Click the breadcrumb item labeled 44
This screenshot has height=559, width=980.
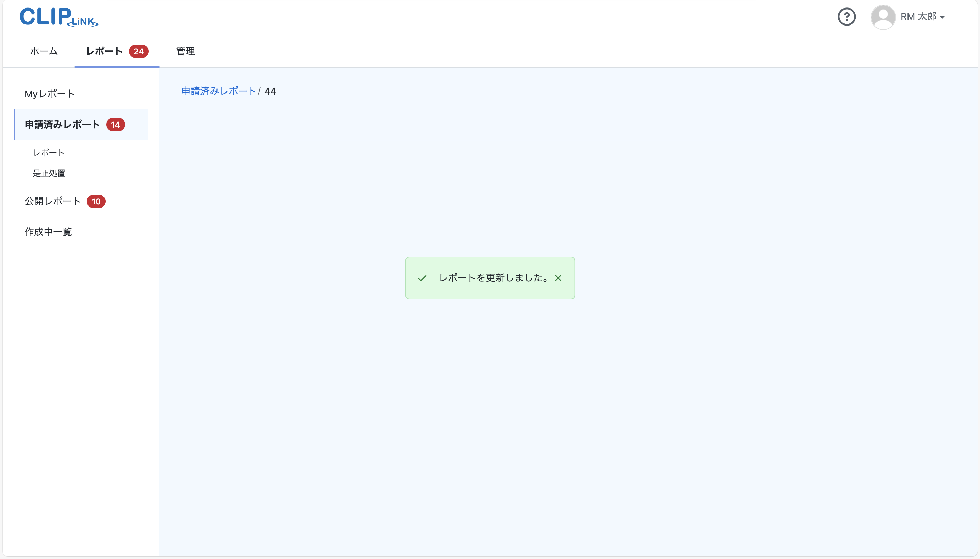[270, 91]
